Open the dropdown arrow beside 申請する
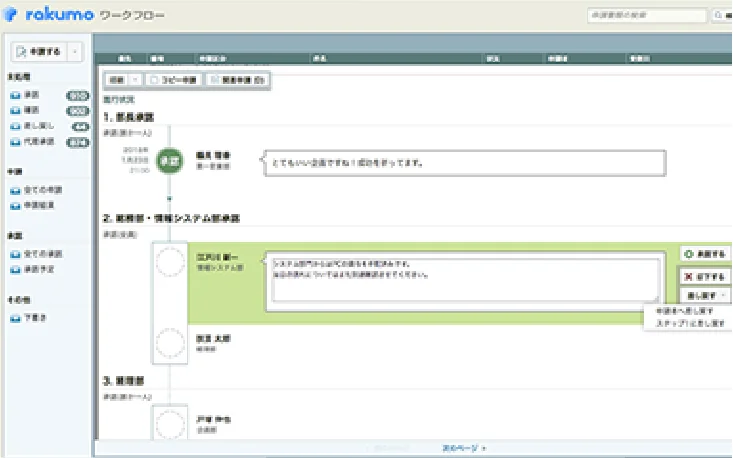Image resolution: width=733 pixels, height=458 pixels. [75, 52]
